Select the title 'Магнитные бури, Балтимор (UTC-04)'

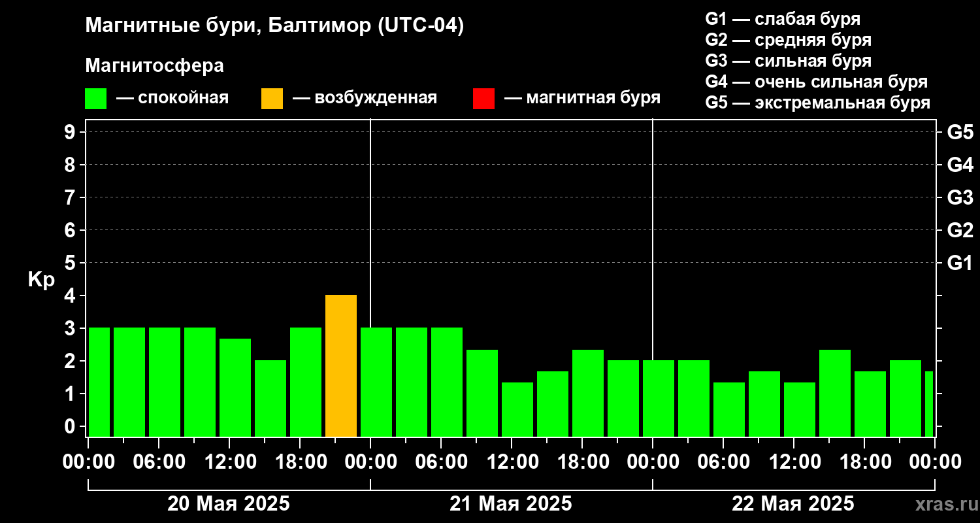pyautogui.click(x=274, y=27)
